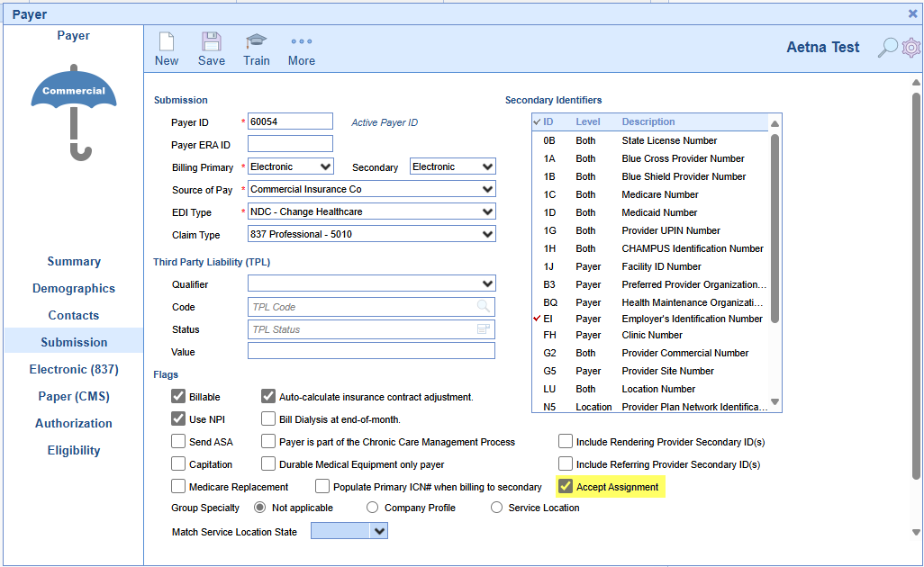Uncheck the Accept Assignment checkbox

point(566,487)
